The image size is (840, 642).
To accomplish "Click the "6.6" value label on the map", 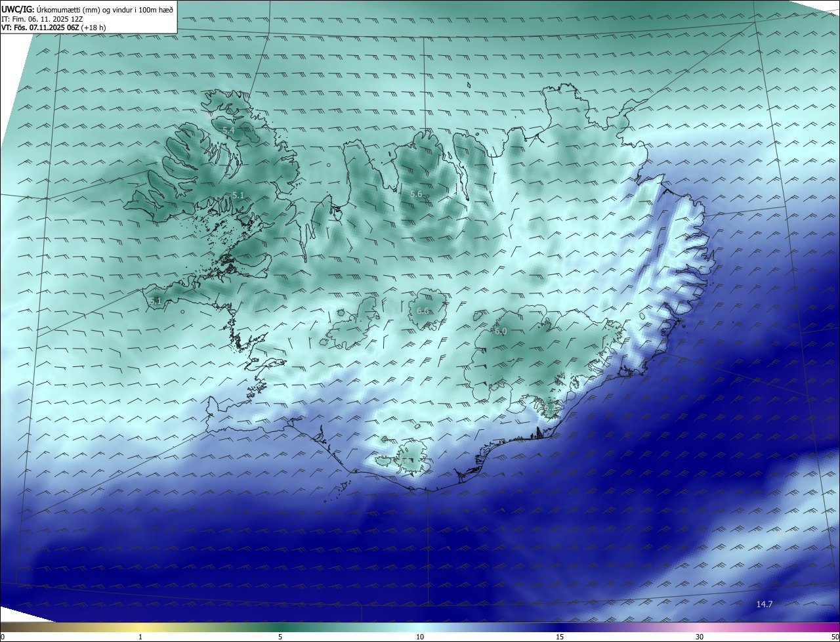I will pos(423,311).
